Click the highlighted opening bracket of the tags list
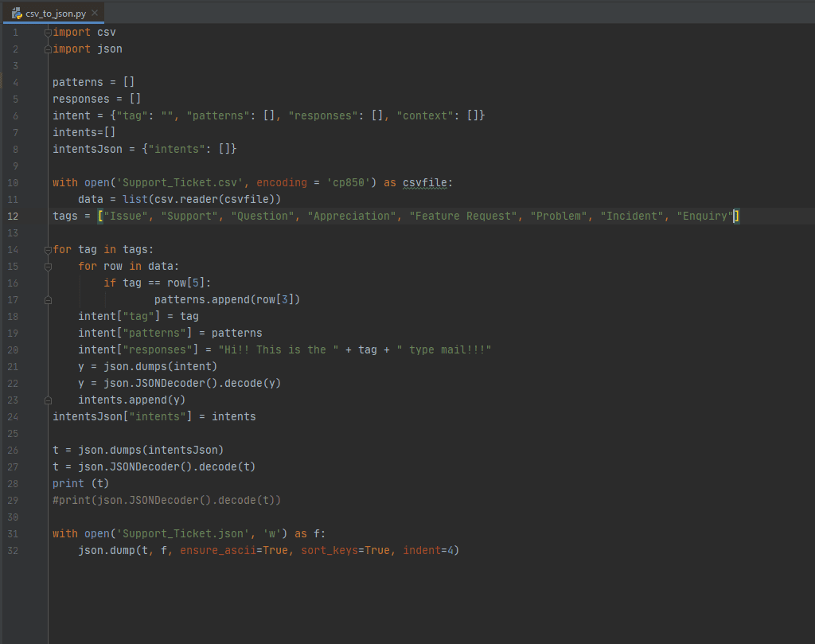 [100, 217]
